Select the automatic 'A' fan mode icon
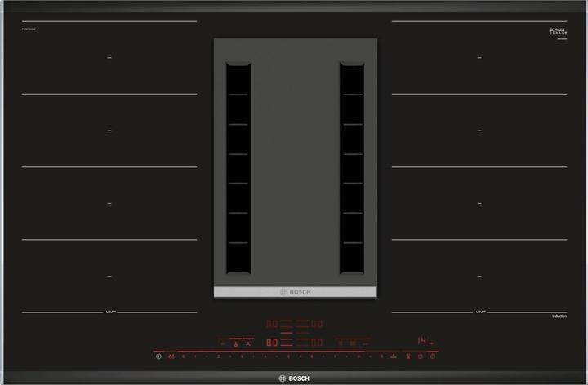The image size is (588, 385). [x=248, y=343]
